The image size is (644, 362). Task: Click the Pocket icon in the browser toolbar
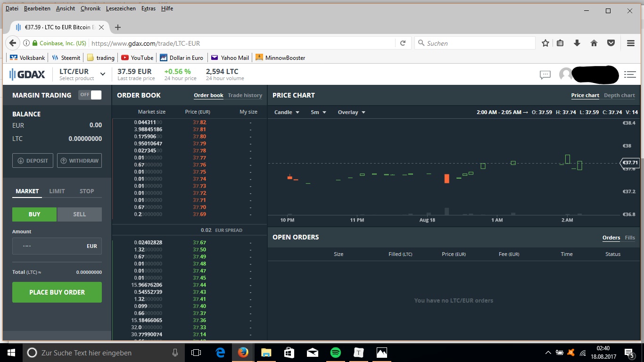coord(611,43)
